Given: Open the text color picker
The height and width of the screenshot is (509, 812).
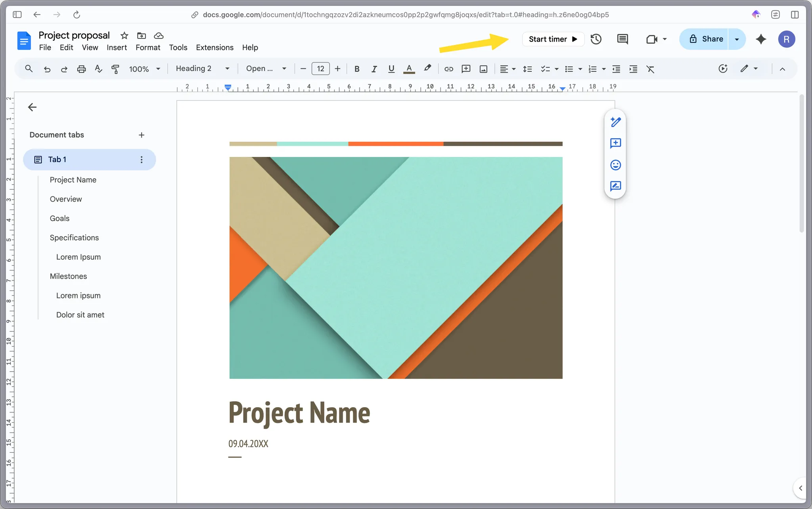Looking at the screenshot, I should click(409, 69).
